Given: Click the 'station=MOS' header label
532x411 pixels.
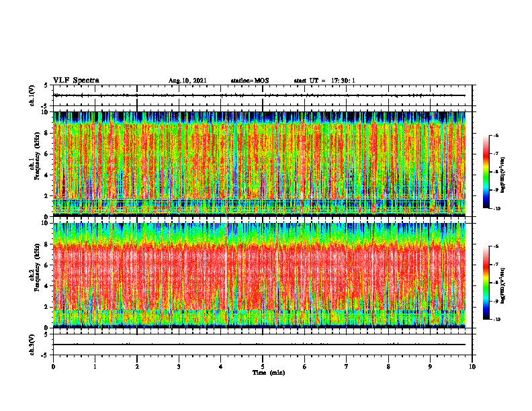Looking at the screenshot, I should pos(250,81).
